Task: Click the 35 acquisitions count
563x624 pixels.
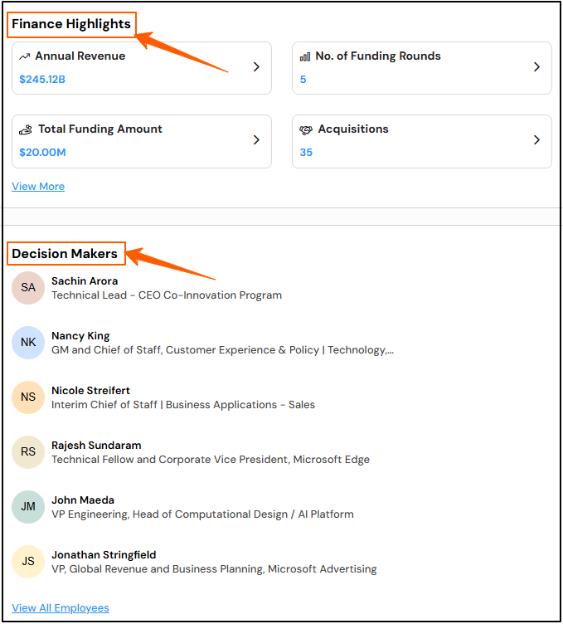Action: pyautogui.click(x=306, y=152)
